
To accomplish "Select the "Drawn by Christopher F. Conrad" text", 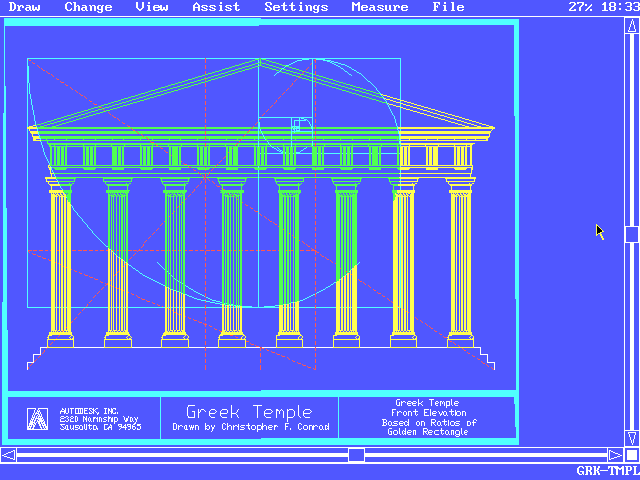I will (250, 428).
